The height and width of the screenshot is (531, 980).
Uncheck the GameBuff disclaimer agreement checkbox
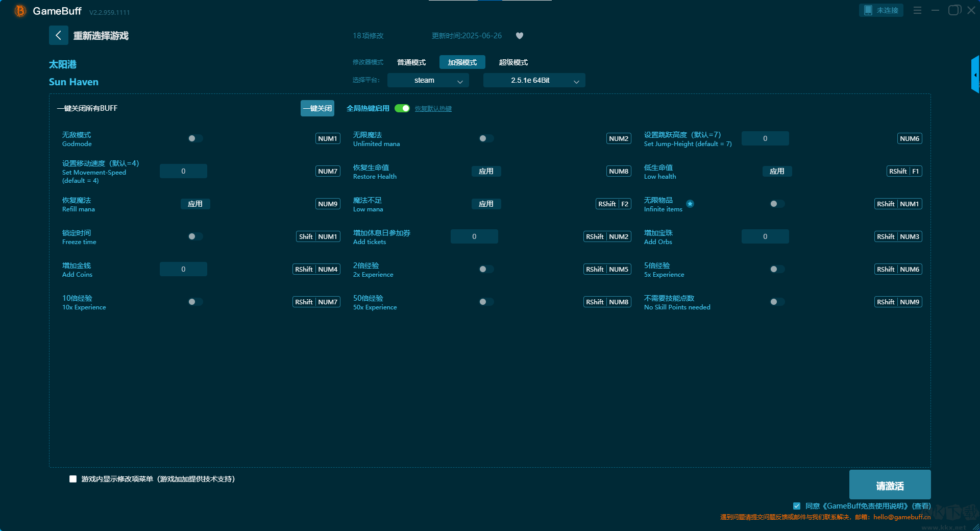click(797, 506)
